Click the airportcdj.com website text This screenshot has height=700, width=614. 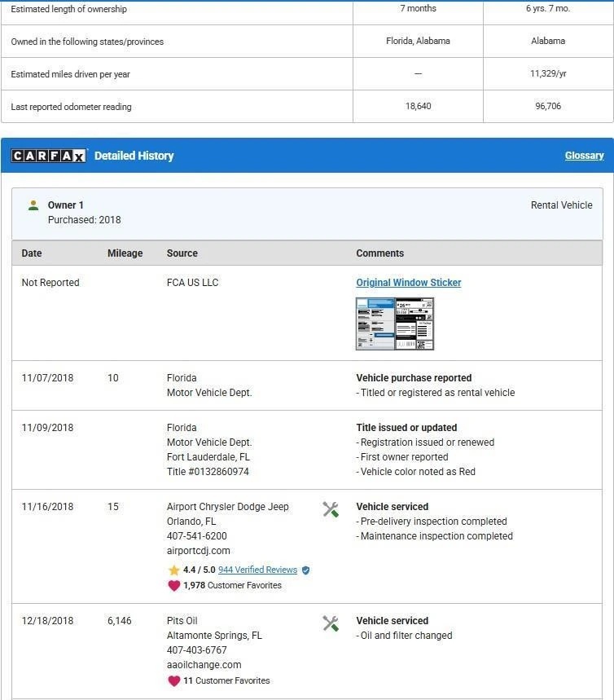[x=198, y=551]
